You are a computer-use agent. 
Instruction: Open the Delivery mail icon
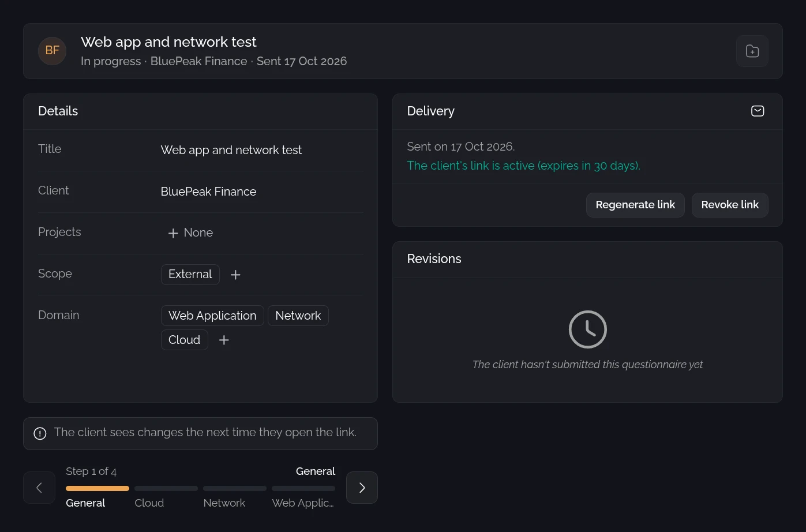tap(758, 111)
